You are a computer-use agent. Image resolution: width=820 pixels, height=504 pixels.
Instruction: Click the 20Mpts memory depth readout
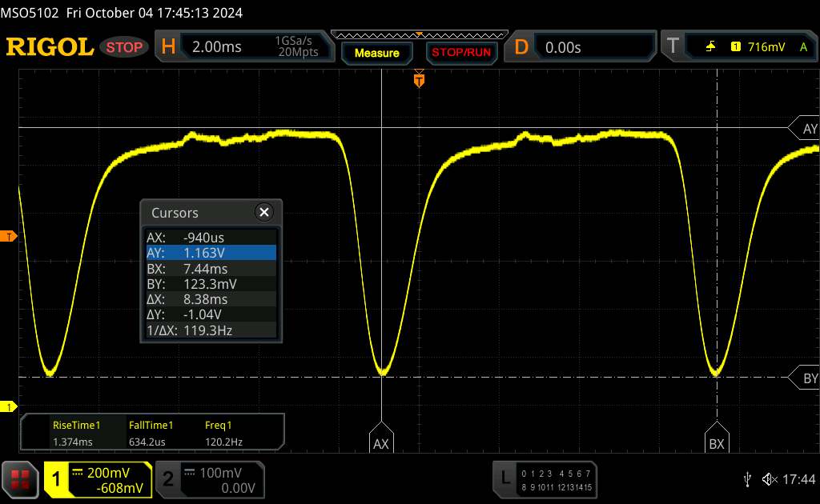pyautogui.click(x=298, y=52)
